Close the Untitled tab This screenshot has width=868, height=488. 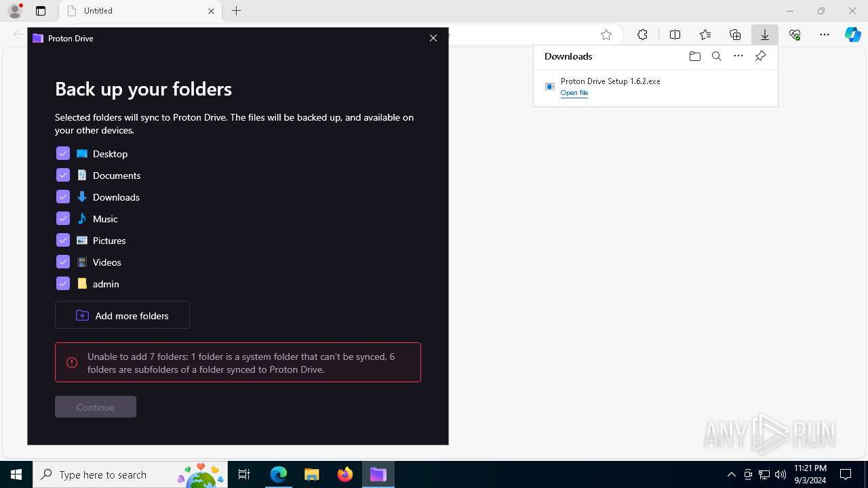coord(211,11)
